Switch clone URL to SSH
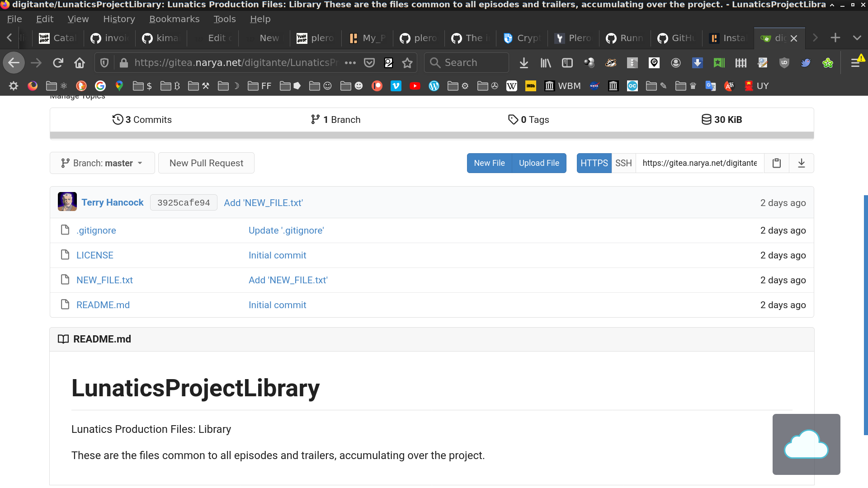 623,163
